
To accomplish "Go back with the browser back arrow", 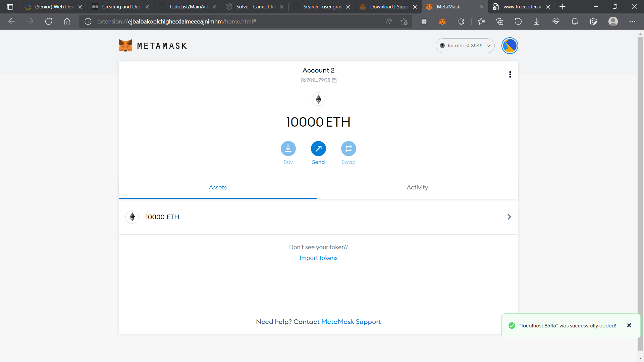I will [x=12, y=21].
